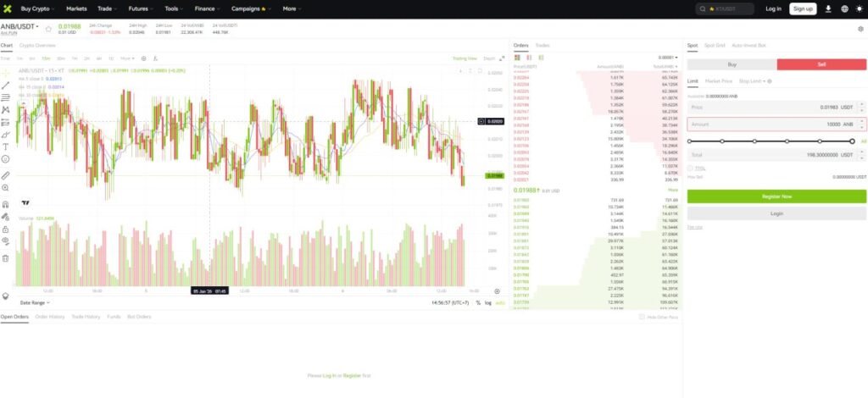Expand the Tools menu
868x398 pixels.
tap(174, 8)
